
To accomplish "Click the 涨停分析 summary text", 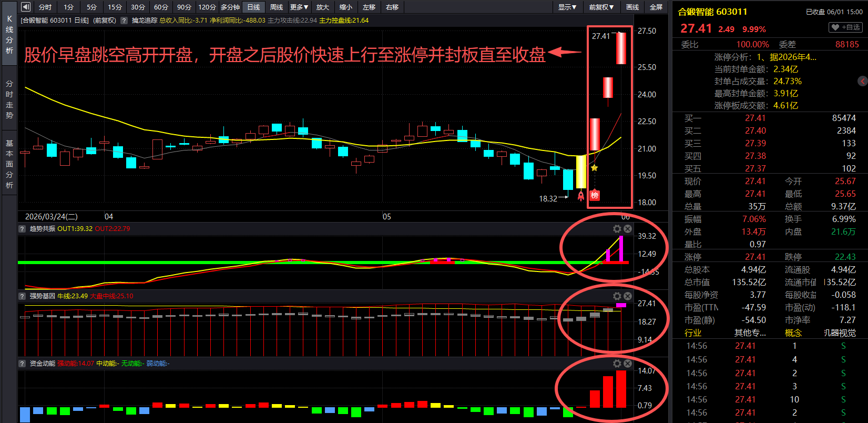I will pyautogui.click(x=765, y=57).
